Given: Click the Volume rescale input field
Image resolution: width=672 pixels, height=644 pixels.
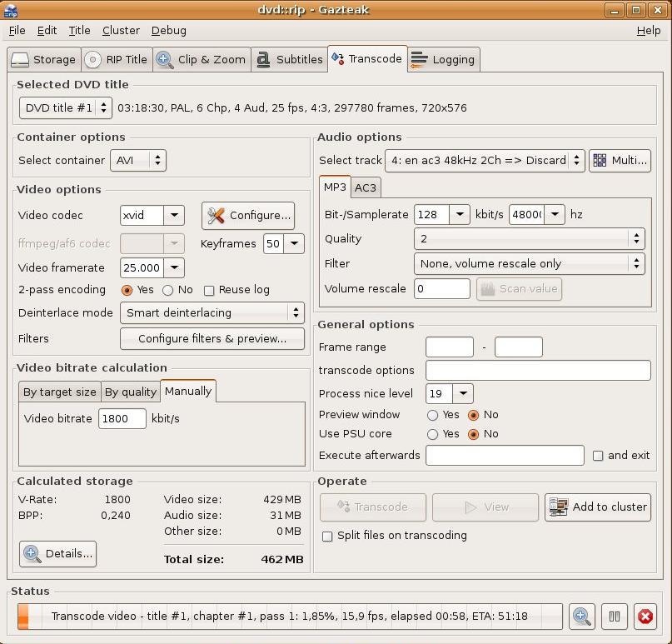Looking at the screenshot, I should pyautogui.click(x=442, y=289).
